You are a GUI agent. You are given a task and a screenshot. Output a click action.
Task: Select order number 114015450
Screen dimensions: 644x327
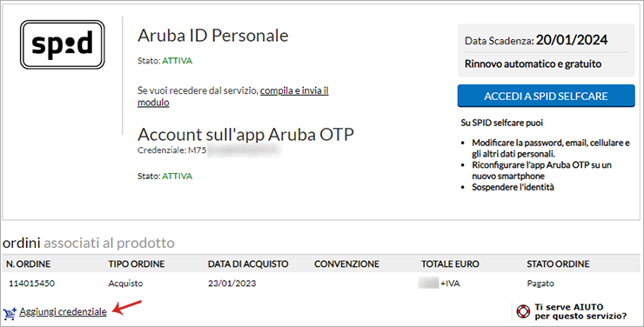tap(31, 284)
